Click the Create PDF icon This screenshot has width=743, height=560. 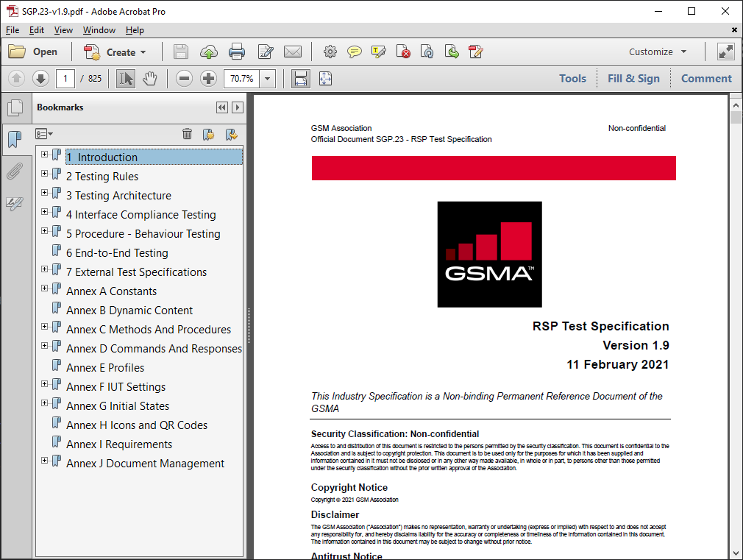(92, 52)
